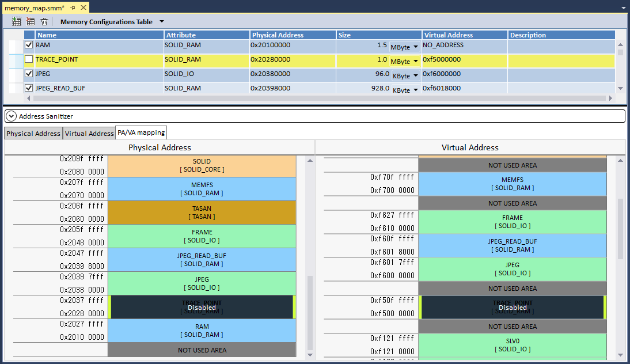Enable the TRACE_POINT row checkbox

29,59
